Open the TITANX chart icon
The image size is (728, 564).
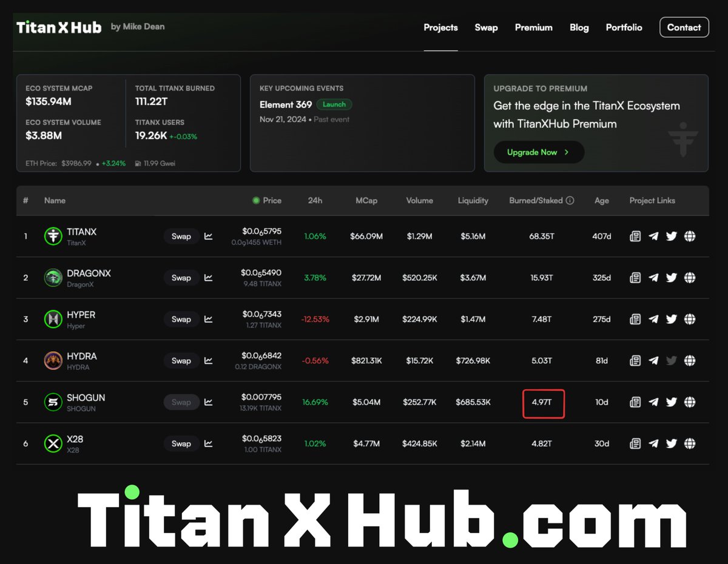pyautogui.click(x=209, y=237)
